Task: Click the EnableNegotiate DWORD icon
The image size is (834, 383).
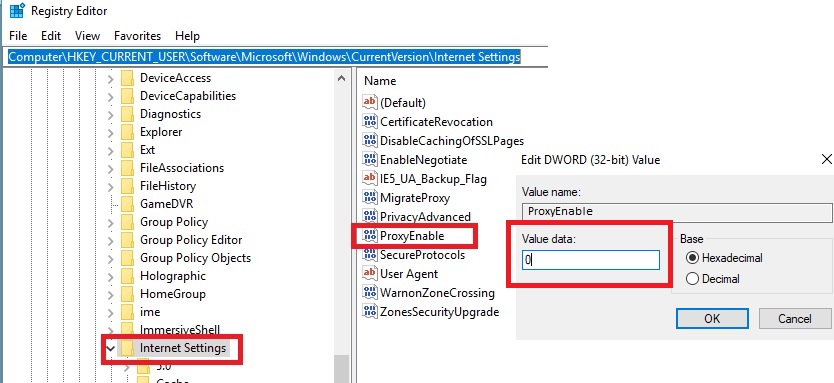Action: pyautogui.click(x=370, y=159)
